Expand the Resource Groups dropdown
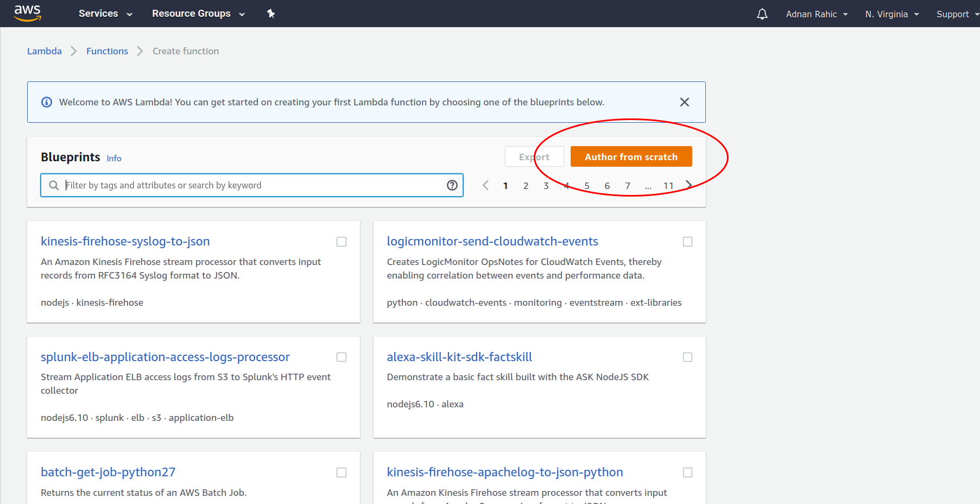Screen dimensions: 980x504 pyautogui.click(x=198, y=14)
